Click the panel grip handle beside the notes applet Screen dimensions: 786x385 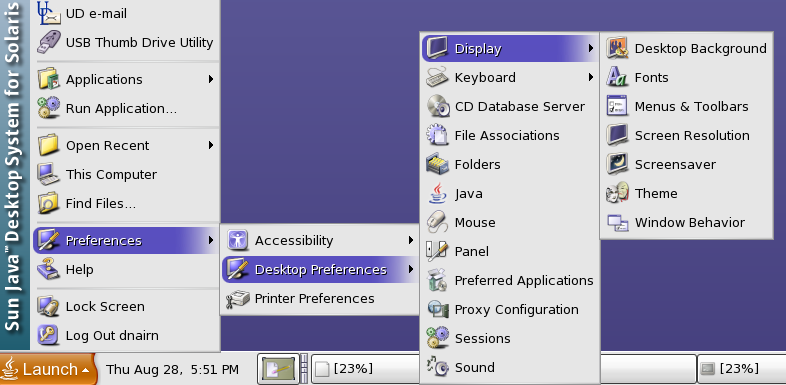pos(304,369)
